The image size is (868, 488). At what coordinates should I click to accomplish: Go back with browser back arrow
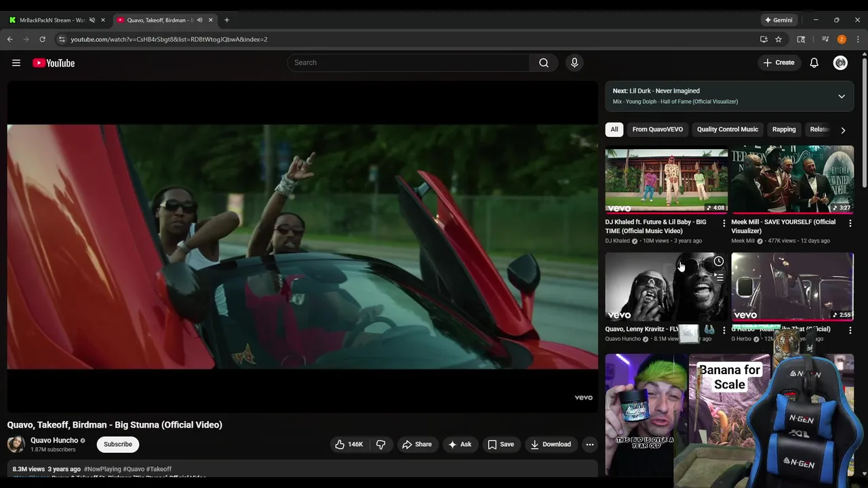coord(10,39)
